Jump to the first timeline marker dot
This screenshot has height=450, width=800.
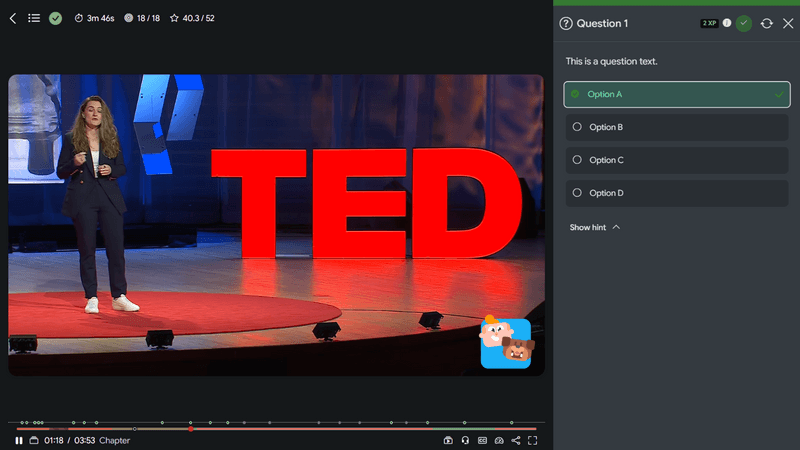point(22,422)
